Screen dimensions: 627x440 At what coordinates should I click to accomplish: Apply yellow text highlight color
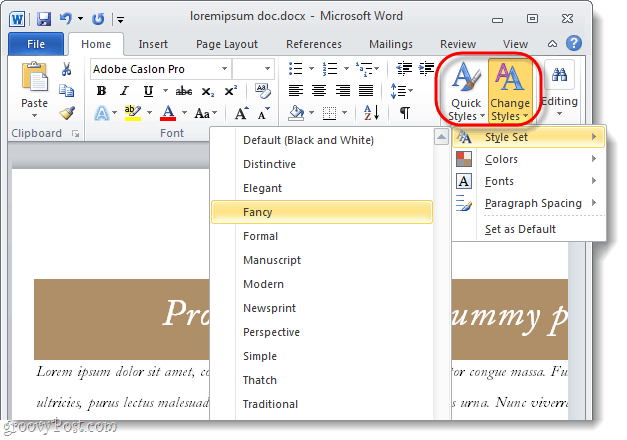(x=133, y=113)
